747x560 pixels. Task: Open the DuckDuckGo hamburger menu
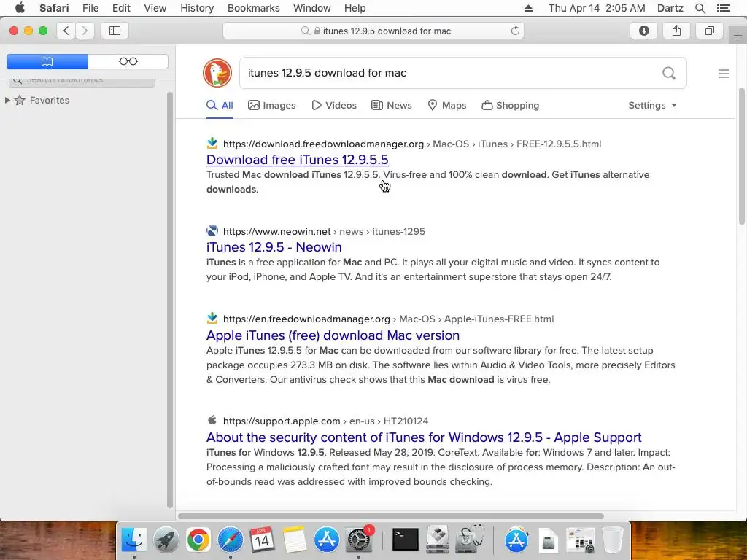pyautogui.click(x=724, y=74)
